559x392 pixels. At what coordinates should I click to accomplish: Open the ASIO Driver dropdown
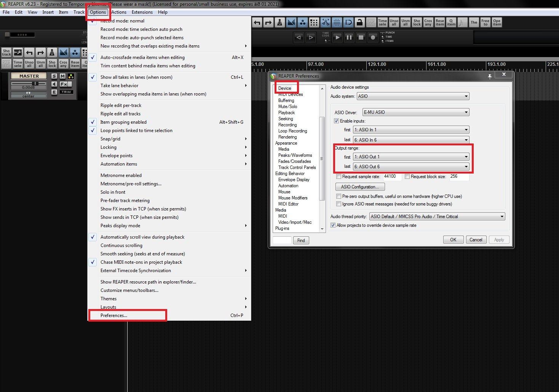[x=415, y=112]
